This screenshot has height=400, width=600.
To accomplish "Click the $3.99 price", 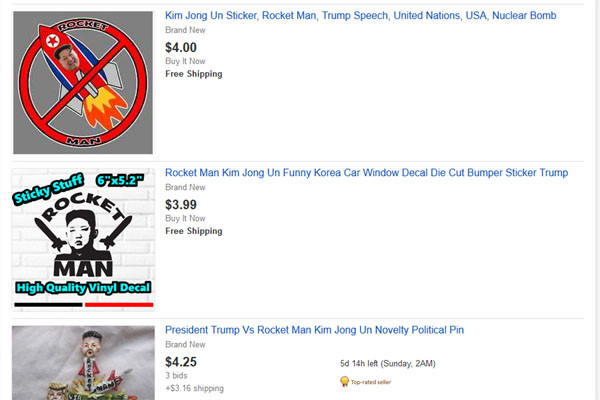I will tap(181, 204).
